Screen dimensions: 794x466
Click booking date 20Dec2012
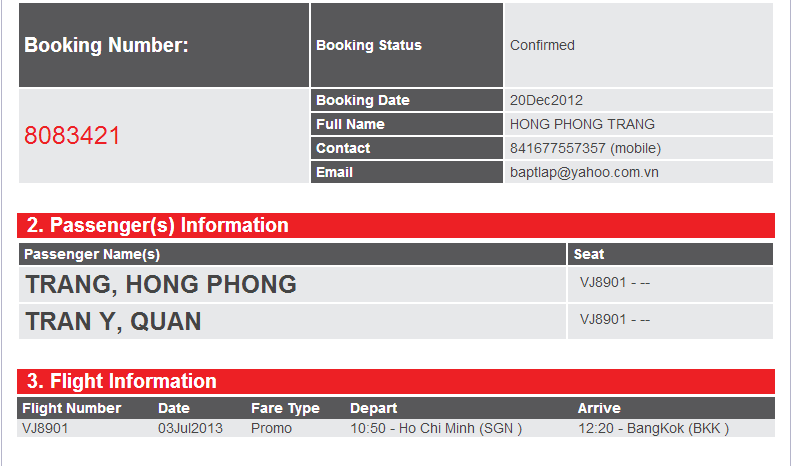[x=546, y=100]
